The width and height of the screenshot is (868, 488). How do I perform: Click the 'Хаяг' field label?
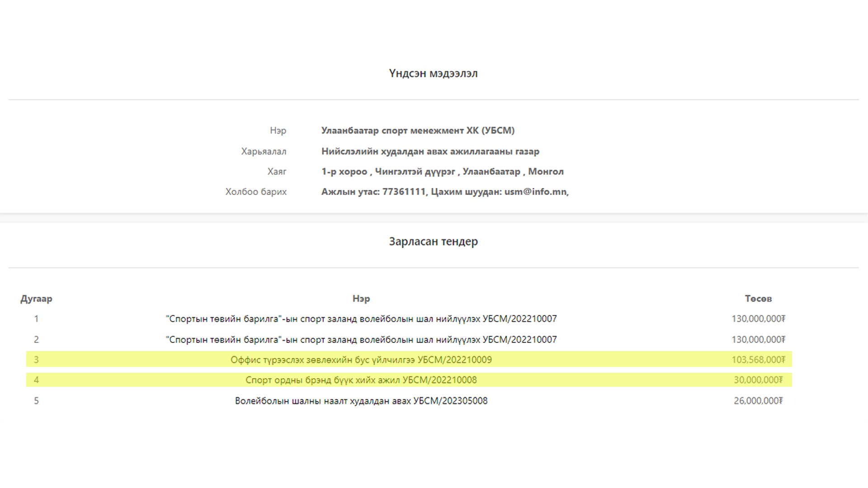(277, 172)
